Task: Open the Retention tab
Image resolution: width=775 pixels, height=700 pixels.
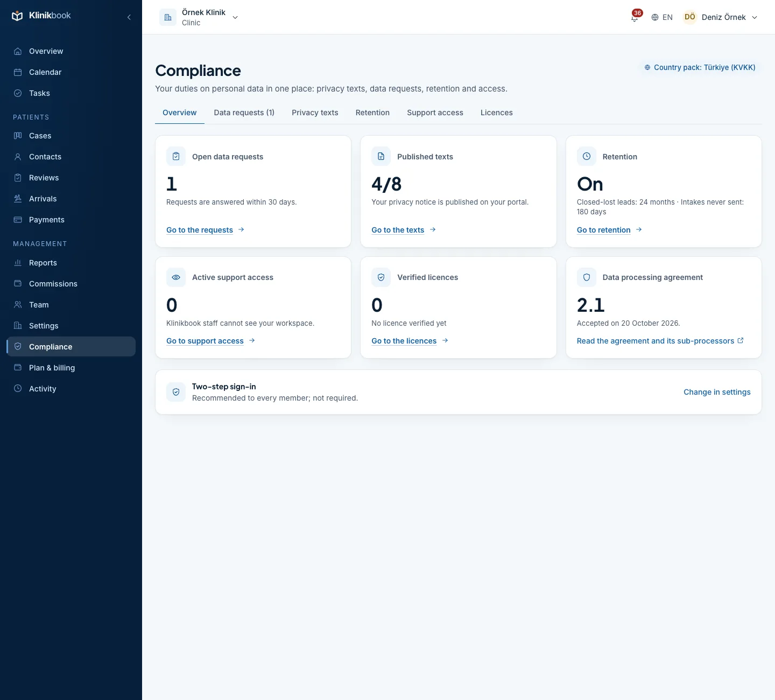Action: click(372, 113)
